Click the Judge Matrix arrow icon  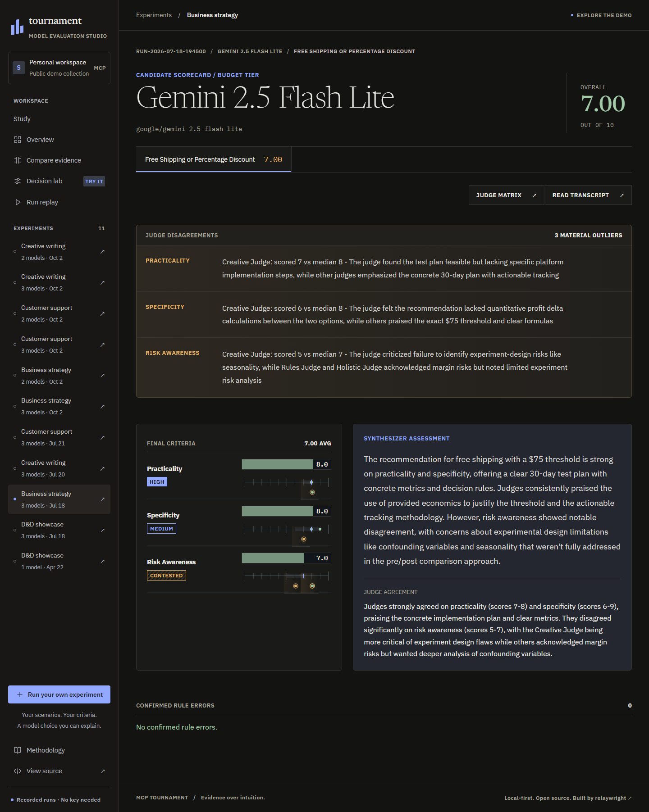pyautogui.click(x=535, y=195)
